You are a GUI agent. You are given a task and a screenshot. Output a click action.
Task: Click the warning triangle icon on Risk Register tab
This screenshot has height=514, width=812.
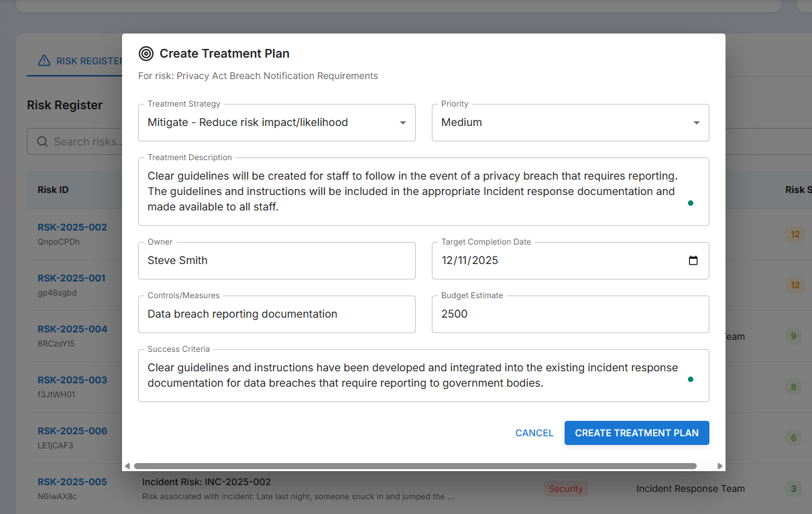(x=44, y=61)
